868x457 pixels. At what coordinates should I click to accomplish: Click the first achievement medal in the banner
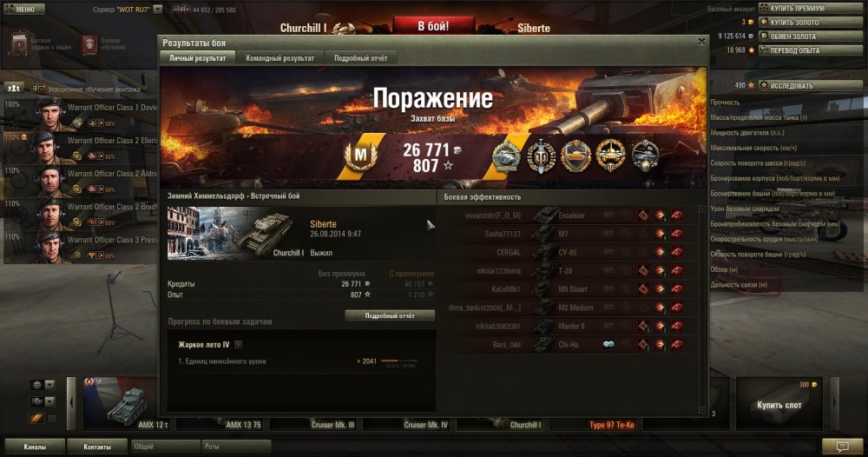point(506,156)
